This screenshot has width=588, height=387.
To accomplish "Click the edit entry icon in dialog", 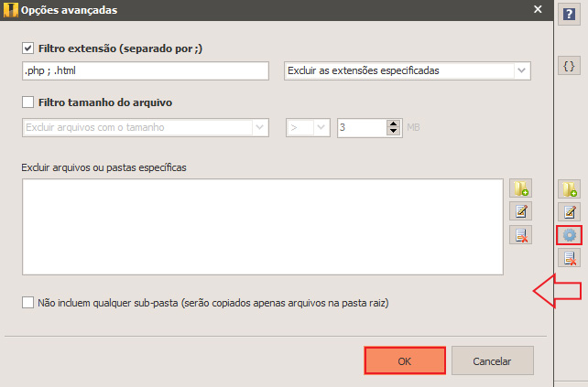I will (x=520, y=211).
